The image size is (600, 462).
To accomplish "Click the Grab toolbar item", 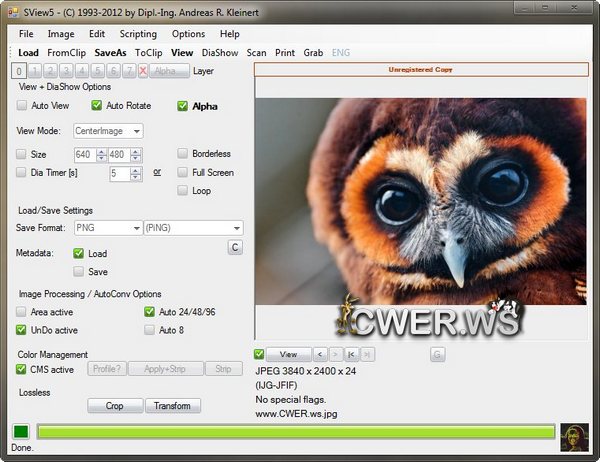I will (314, 52).
